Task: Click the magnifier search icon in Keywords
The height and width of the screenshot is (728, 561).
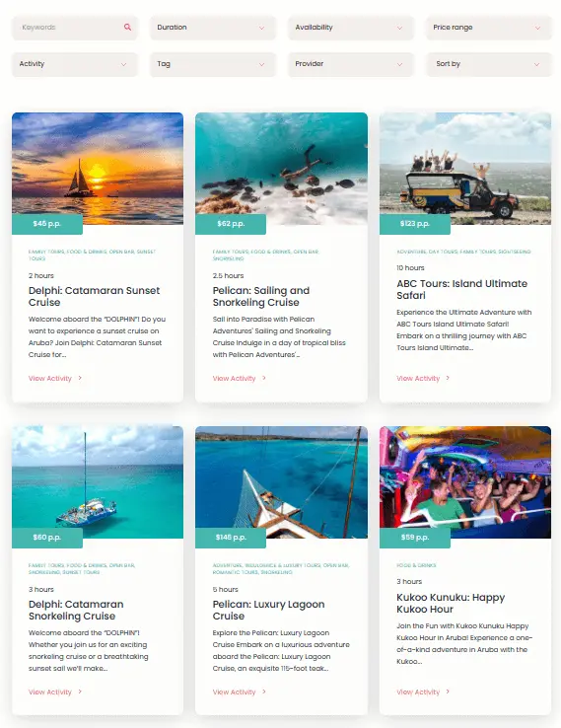Action: tap(127, 28)
